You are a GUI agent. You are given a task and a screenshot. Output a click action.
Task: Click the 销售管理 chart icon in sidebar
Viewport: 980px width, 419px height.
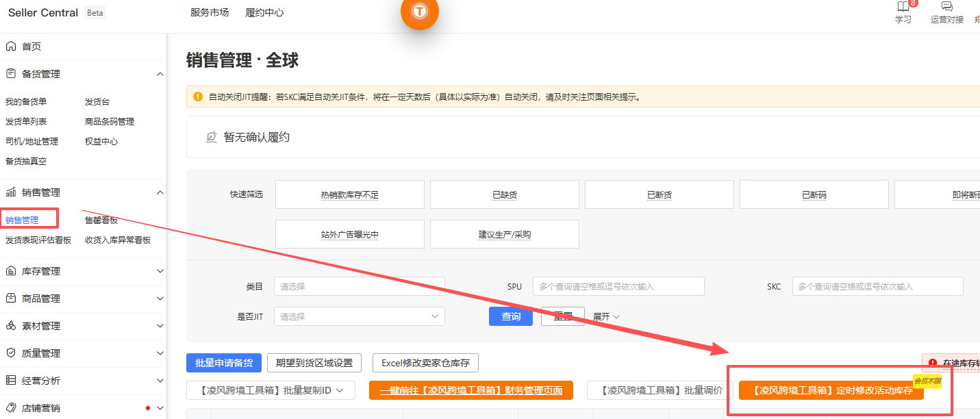(x=11, y=192)
